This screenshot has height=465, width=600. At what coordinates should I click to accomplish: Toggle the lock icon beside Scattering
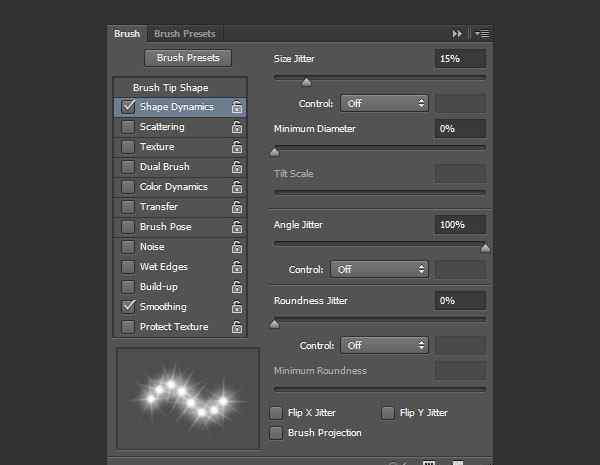pyautogui.click(x=237, y=127)
